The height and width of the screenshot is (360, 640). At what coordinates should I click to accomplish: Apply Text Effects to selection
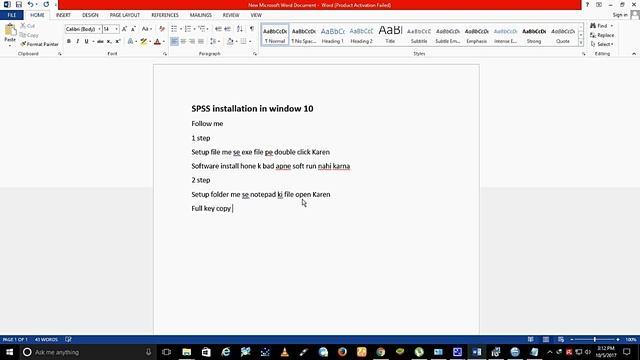[x=130, y=41]
